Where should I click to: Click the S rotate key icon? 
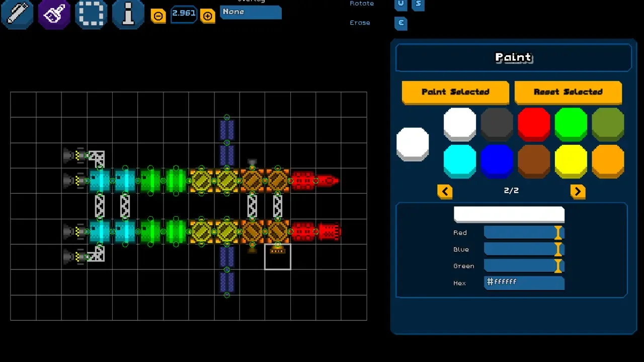click(x=418, y=5)
